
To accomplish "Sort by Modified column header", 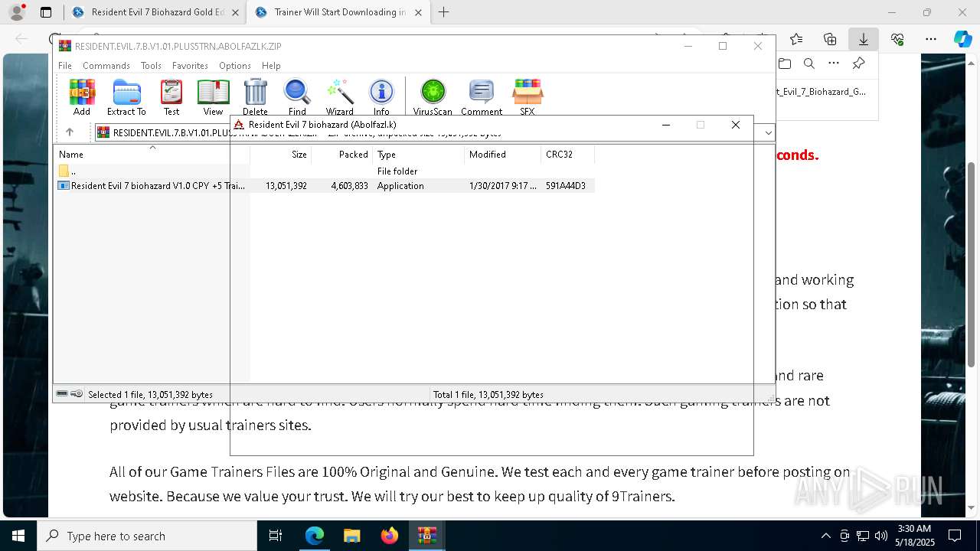I will 503,154.
